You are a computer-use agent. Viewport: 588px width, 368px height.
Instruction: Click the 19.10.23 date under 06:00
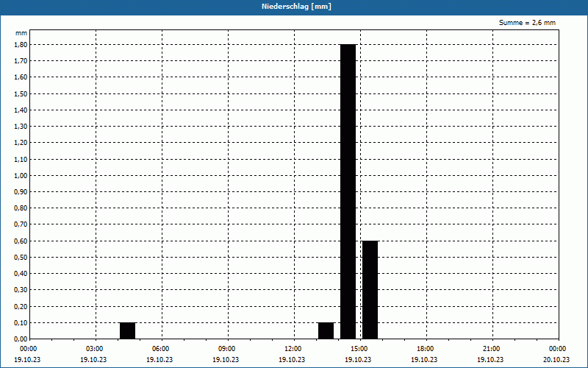coord(159,359)
